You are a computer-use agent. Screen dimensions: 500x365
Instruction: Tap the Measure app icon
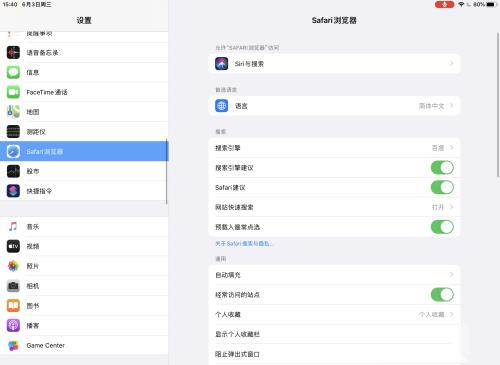pos(13,132)
